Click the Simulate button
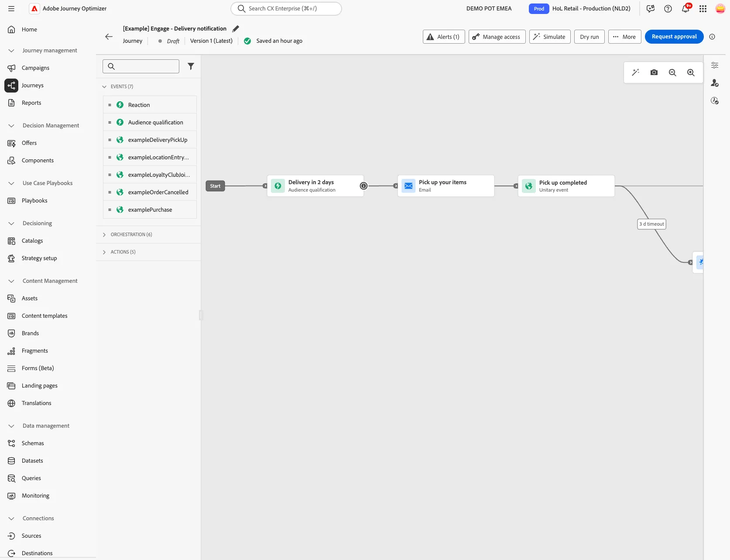Screen dimensions: 730x560 click(550, 37)
